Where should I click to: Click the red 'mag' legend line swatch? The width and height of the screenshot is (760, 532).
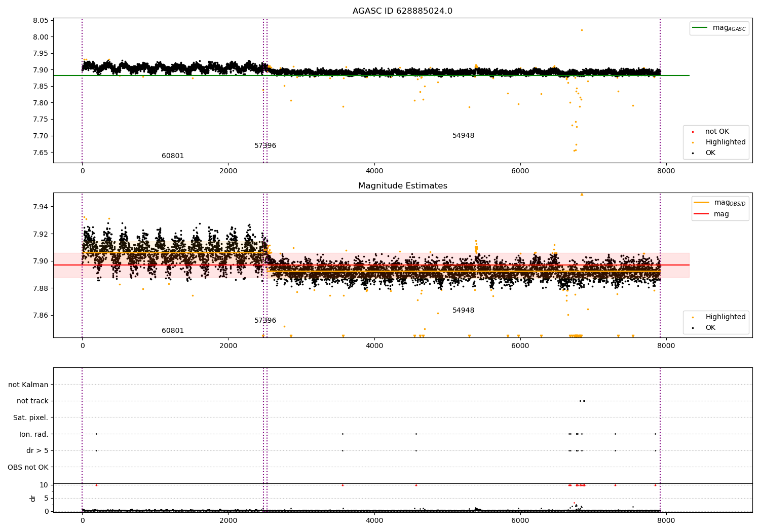(702, 214)
